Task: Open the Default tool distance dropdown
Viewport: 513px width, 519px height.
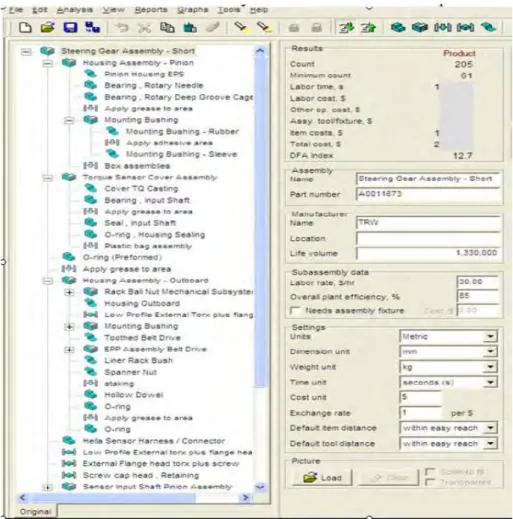Action: coord(490,443)
